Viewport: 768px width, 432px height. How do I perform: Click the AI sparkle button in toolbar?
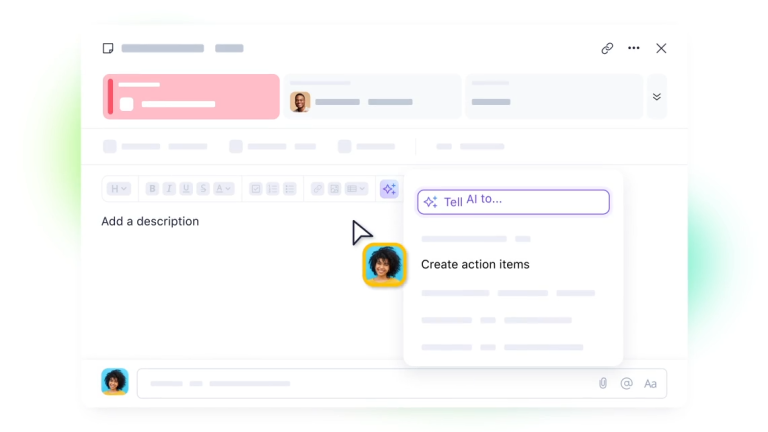pos(388,189)
